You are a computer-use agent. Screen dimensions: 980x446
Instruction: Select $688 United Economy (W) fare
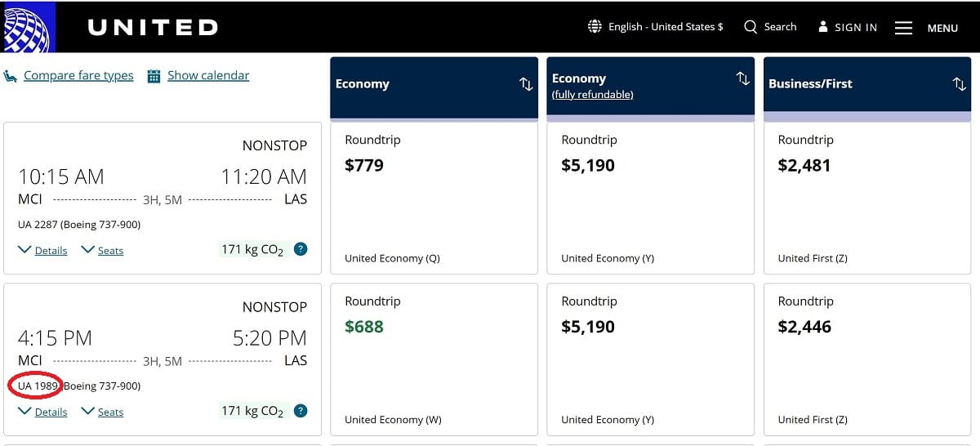tap(434, 359)
